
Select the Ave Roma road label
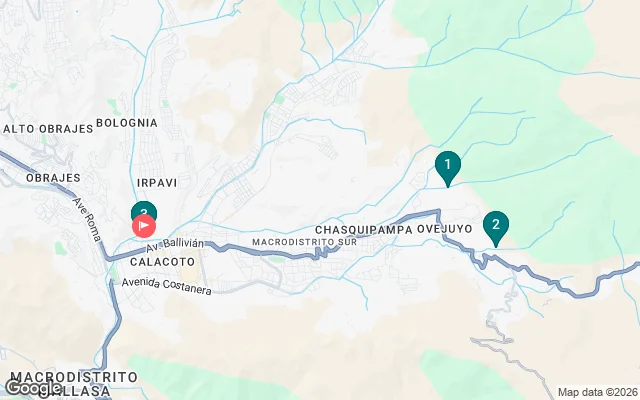pos(87,219)
